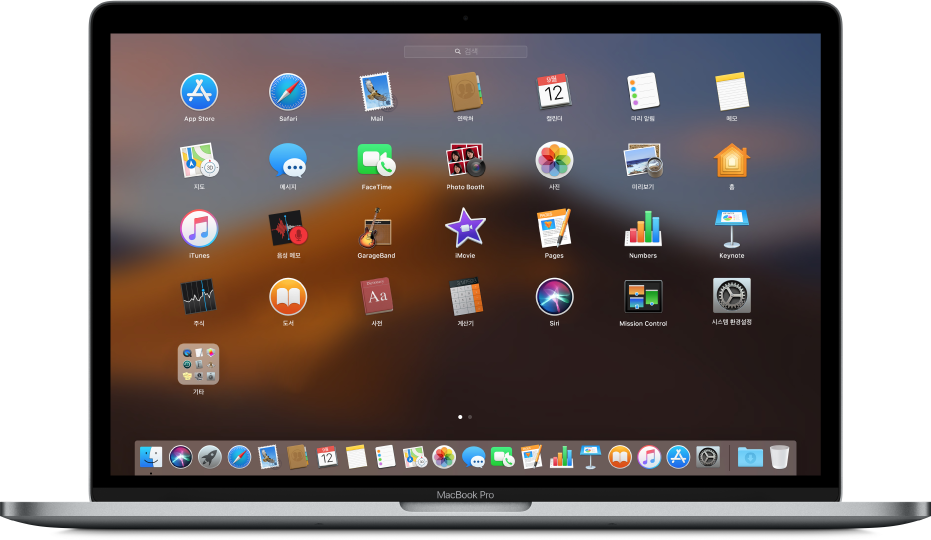931x540 pixels.
Task: Open Pages from the Launchpad grid
Action: [x=554, y=228]
